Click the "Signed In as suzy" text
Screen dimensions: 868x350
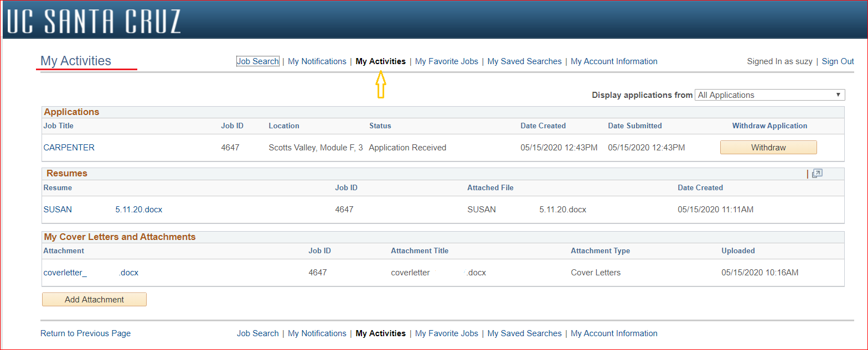[x=780, y=61]
